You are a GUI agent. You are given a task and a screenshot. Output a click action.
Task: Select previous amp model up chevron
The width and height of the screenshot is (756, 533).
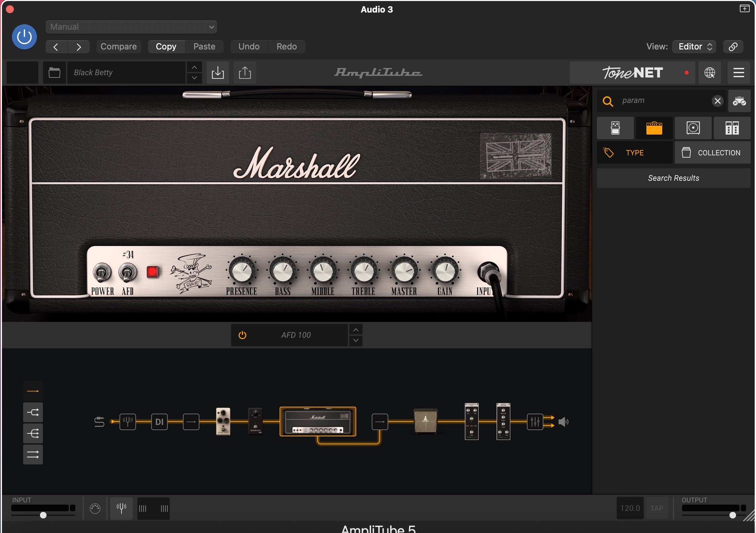click(356, 329)
